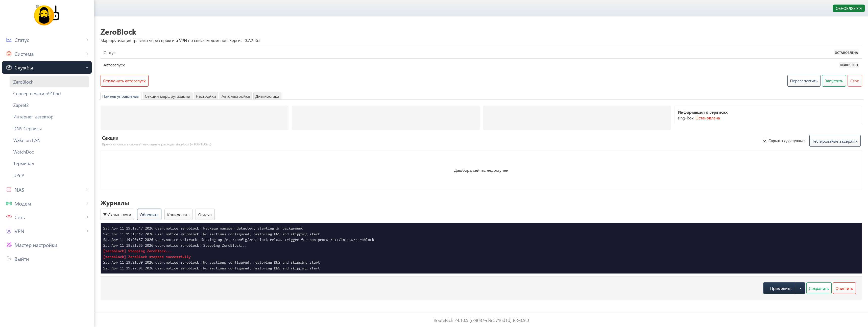868x327 pixels.
Task: Open Zapret2 in the services list
Action: (21, 105)
